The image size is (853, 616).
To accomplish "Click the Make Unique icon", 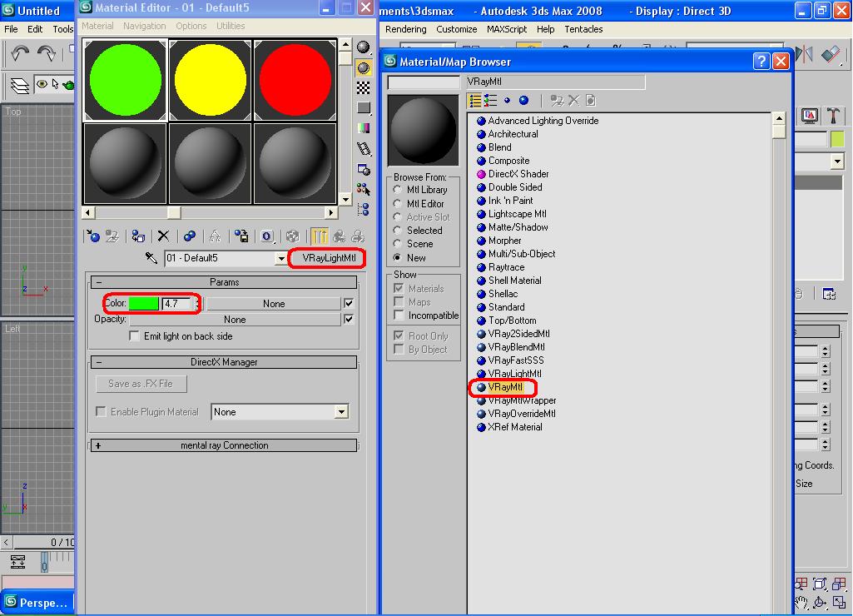I will 215,236.
